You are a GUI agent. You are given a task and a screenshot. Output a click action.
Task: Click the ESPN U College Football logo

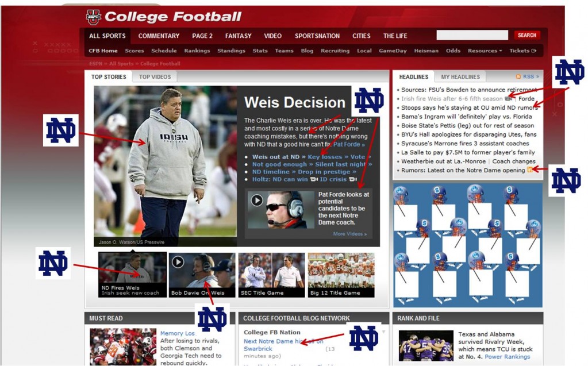pyautogui.click(x=164, y=17)
